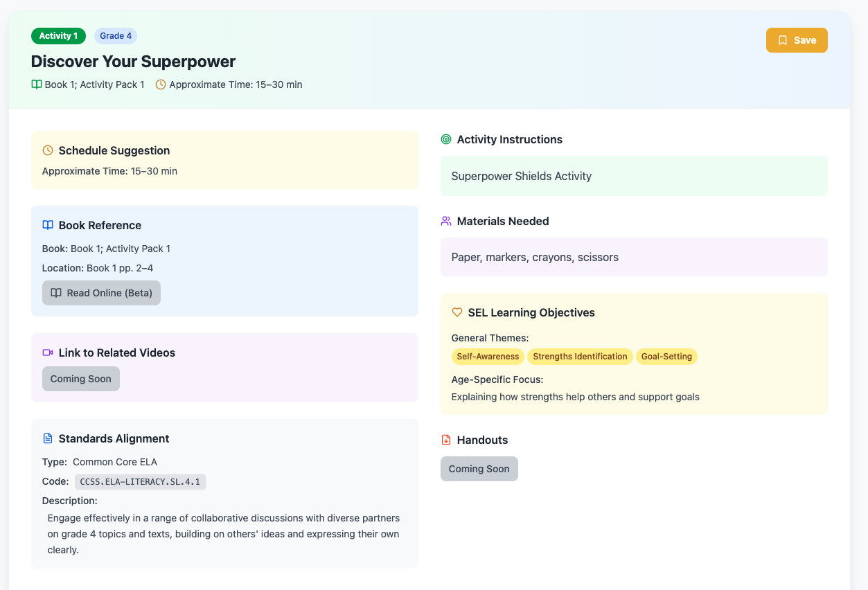Select the Strengths Identification theme tag
Viewport: 868px width, 590px height.
click(580, 357)
